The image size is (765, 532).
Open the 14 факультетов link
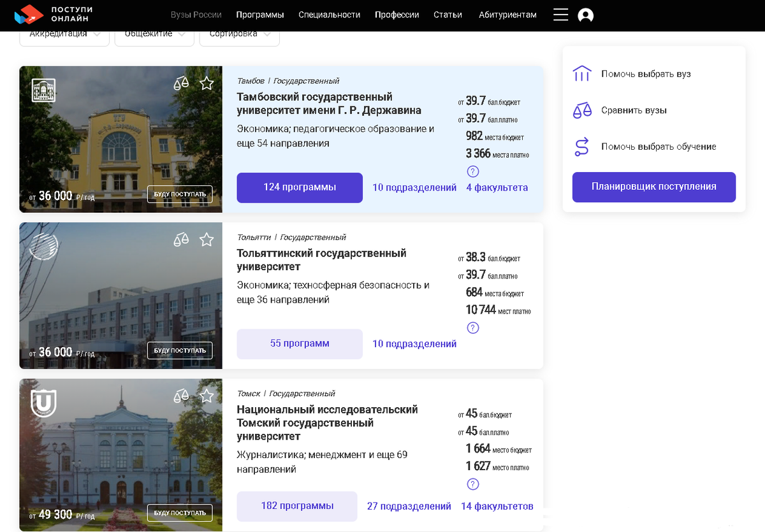(x=497, y=507)
